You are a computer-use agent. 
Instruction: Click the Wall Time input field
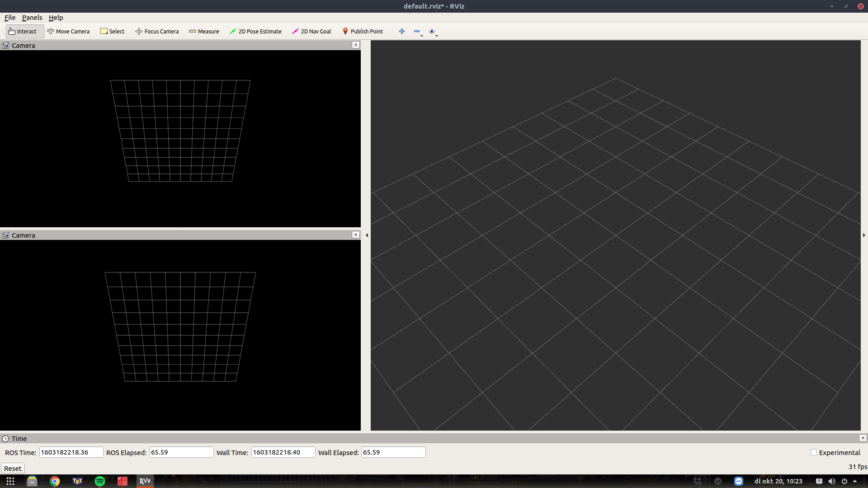pos(283,452)
